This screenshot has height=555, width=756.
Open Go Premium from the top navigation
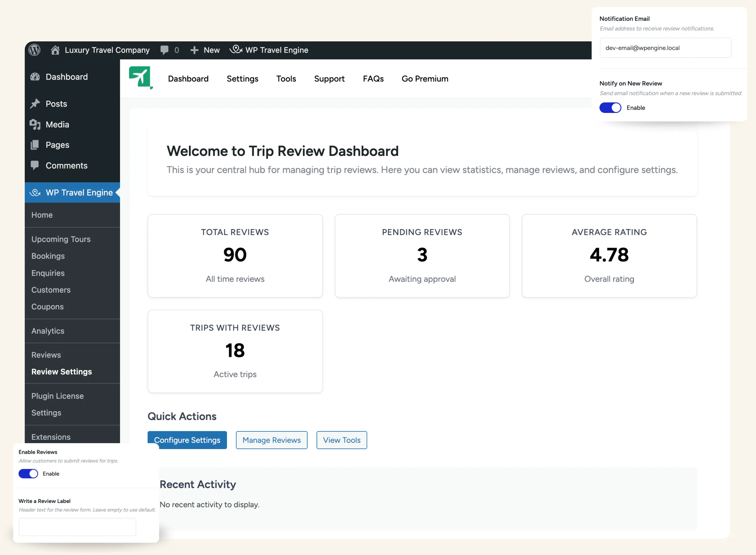[x=425, y=78]
